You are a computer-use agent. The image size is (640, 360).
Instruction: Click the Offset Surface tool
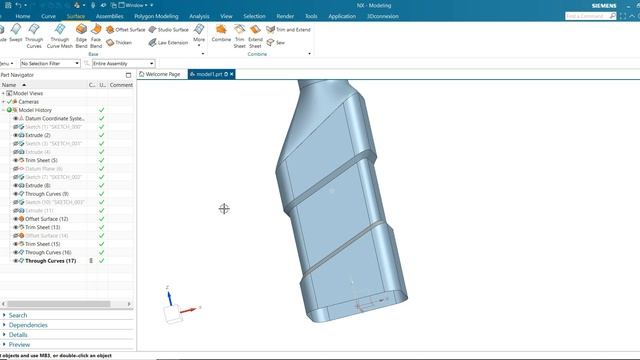(125, 29)
